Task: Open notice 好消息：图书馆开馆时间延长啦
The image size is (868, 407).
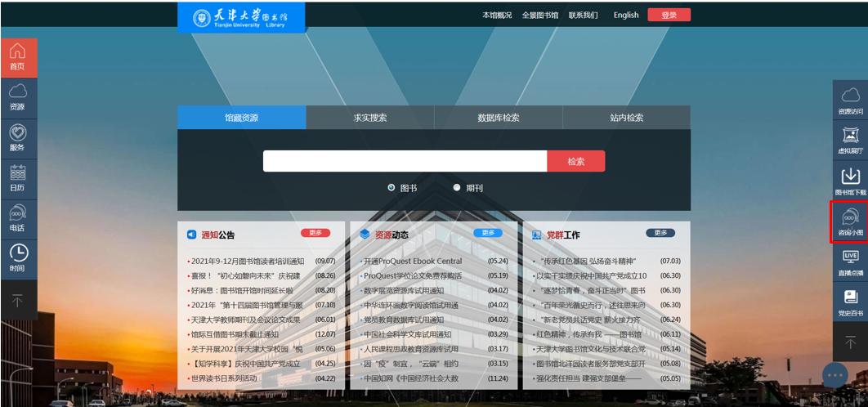Action: click(242, 290)
